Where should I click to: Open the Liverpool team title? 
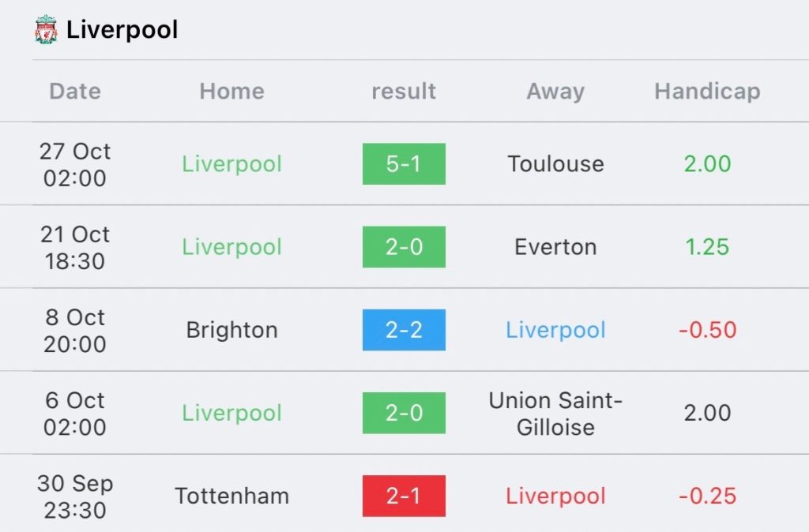tap(122, 29)
